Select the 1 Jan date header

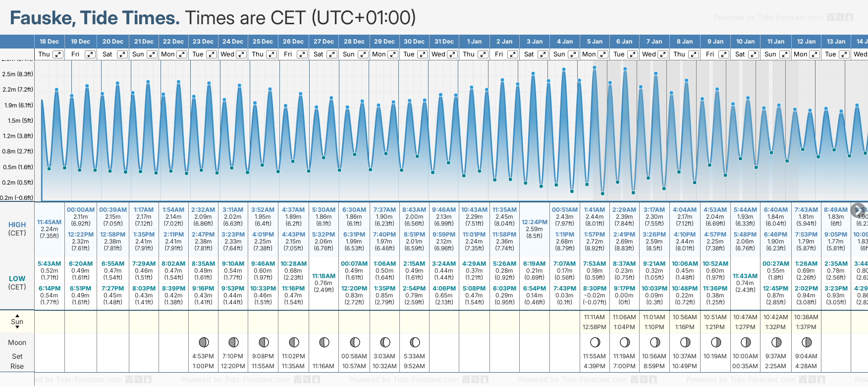pyautogui.click(x=474, y=42)
